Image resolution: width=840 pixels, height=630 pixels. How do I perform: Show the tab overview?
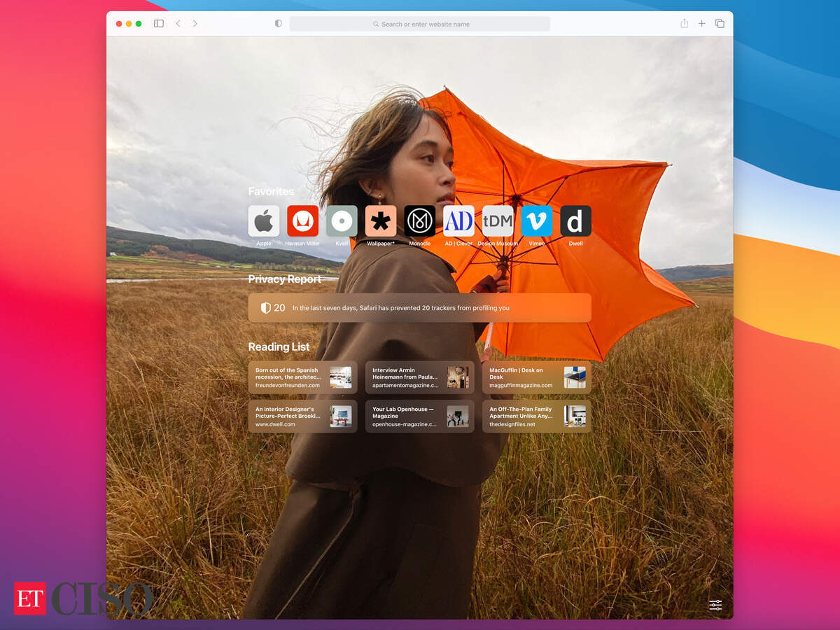coord(720,24)
